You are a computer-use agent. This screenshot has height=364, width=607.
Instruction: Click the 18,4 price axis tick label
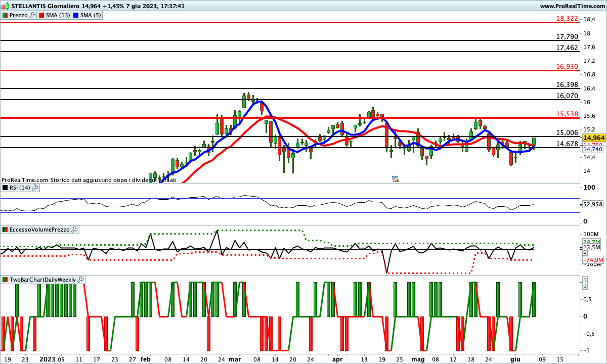tap(589, 19)
